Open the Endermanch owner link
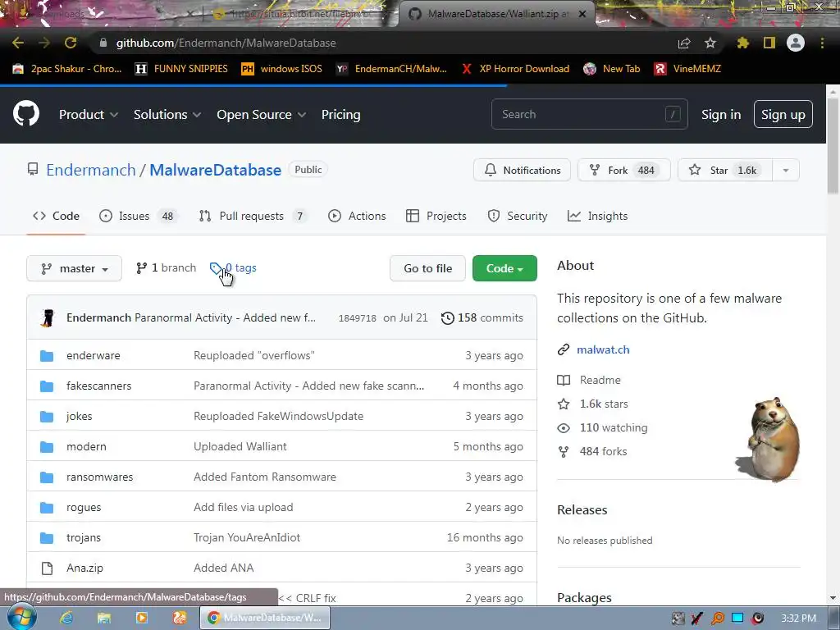 click(90, 170)
